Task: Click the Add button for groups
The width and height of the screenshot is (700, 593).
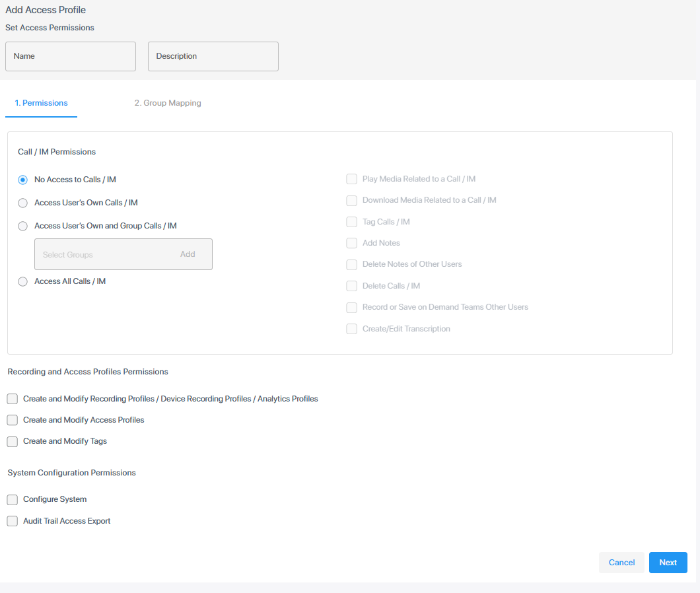Action: (x=188, y=254)
